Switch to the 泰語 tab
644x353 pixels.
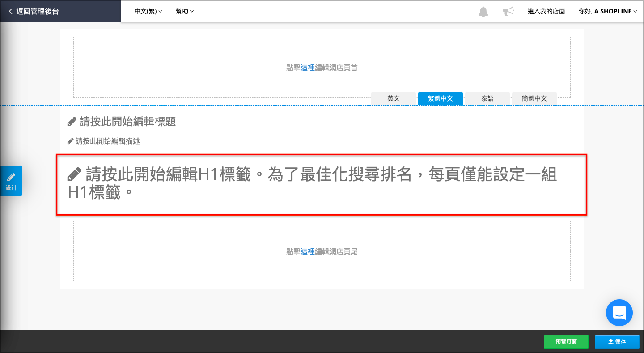[x=487, y=98]
